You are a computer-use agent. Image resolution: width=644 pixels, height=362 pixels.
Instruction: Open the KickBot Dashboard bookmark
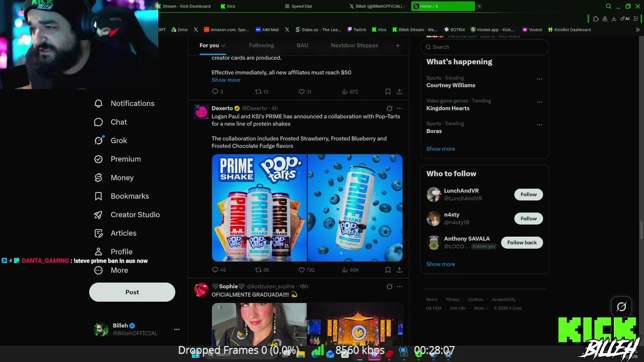tap(569, 30)
